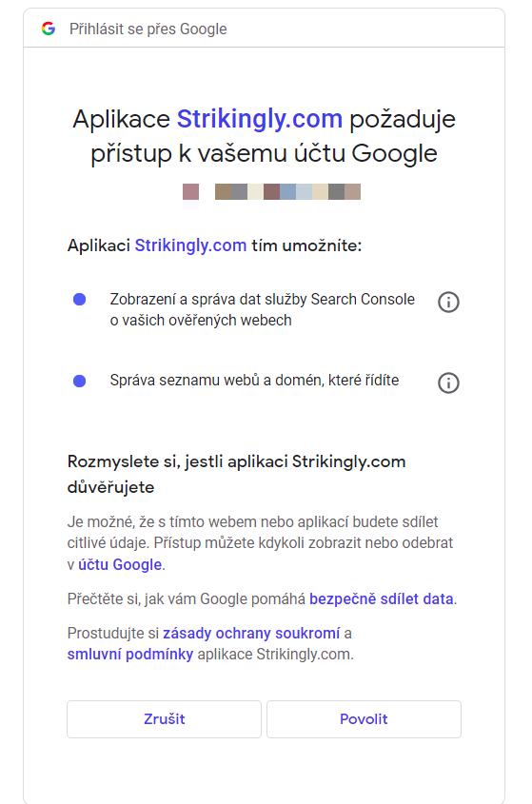Click the 'Aplikaci Strikingly.com tím umožníte' heading
This screenshot has width=532, height=804.
click(214, 245)
